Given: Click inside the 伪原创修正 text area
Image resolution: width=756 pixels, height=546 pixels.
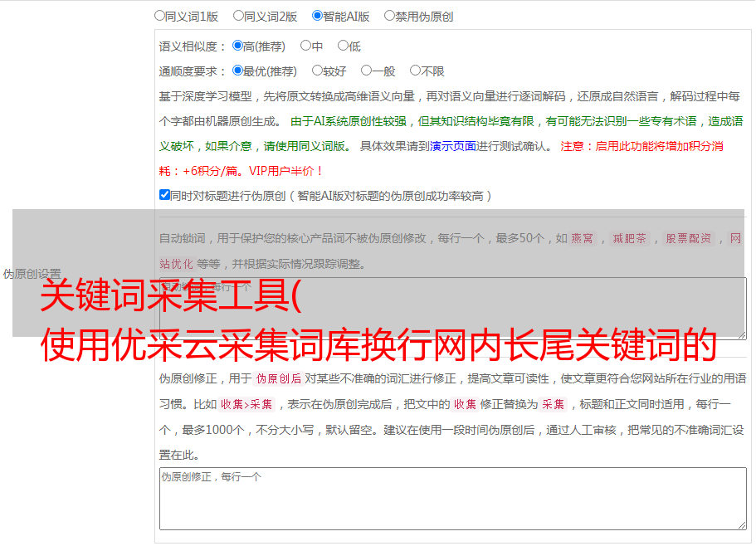Looking at the screenshot, I should [453, 499].
